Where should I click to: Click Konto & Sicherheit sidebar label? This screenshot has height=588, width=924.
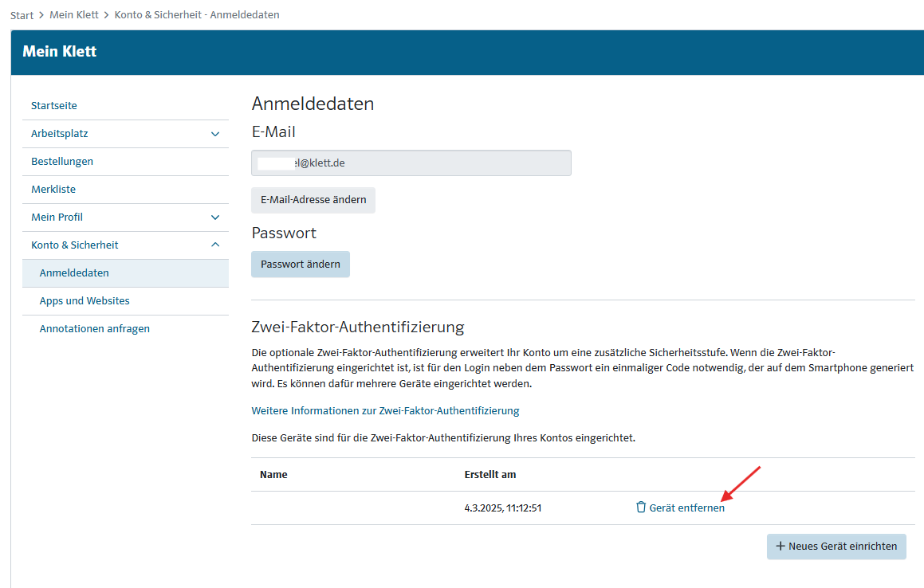click(75, 245)
